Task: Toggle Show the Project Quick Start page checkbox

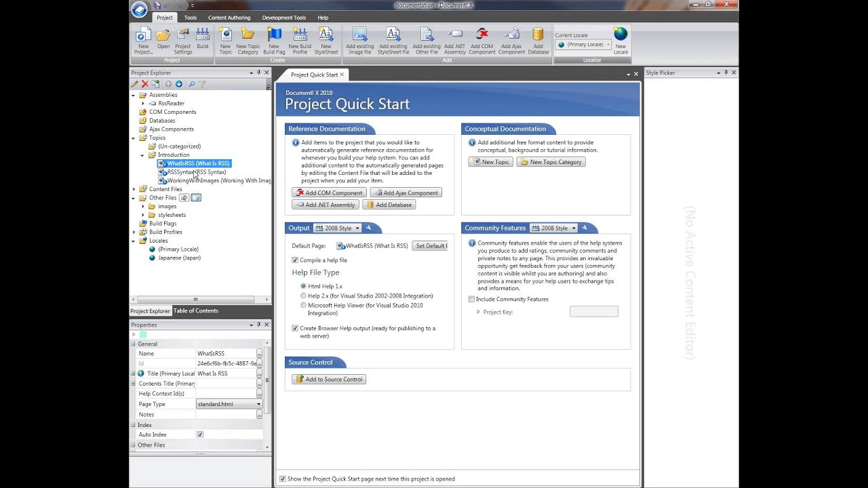Action: click(x=283, y=479)
